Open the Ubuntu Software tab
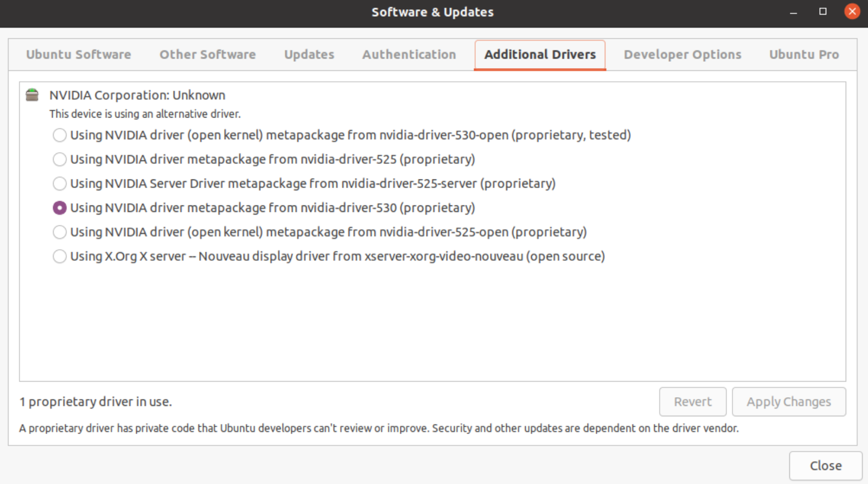 79,55
